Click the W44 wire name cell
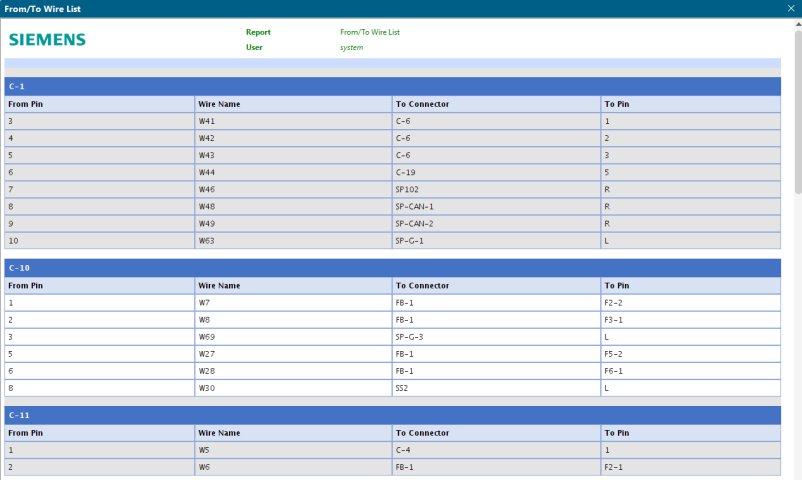 (293, 172)
